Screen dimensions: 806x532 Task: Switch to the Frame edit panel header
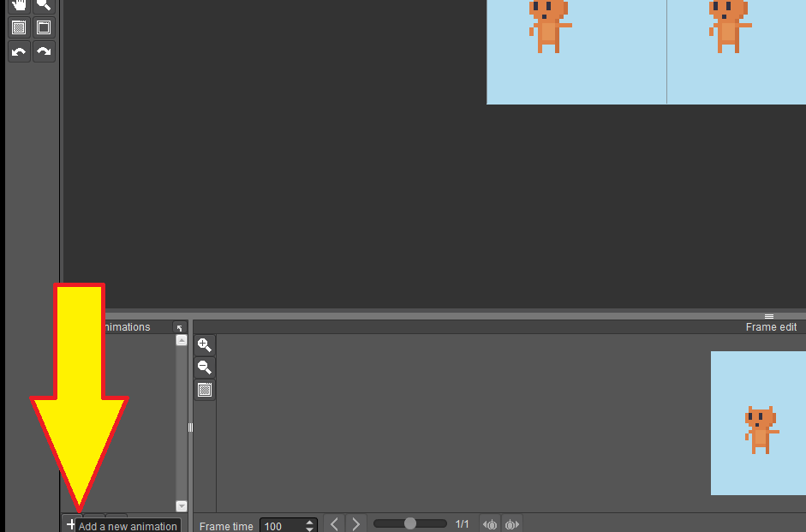click(x=770, y=326)
